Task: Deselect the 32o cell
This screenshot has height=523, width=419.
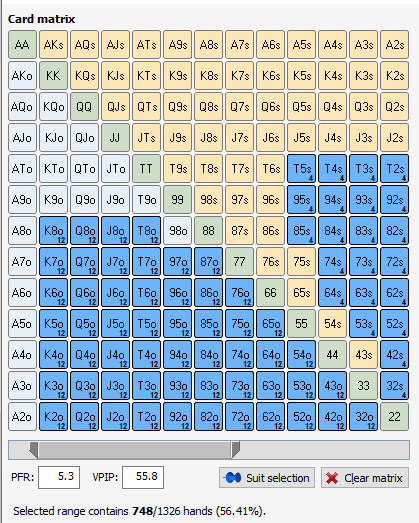Action: point(364,417)
